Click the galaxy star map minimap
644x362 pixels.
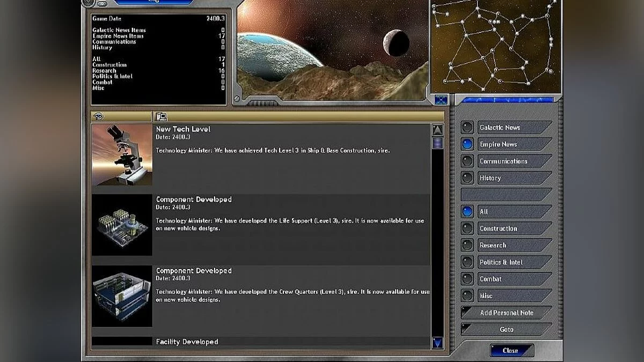tap(496, 46)
